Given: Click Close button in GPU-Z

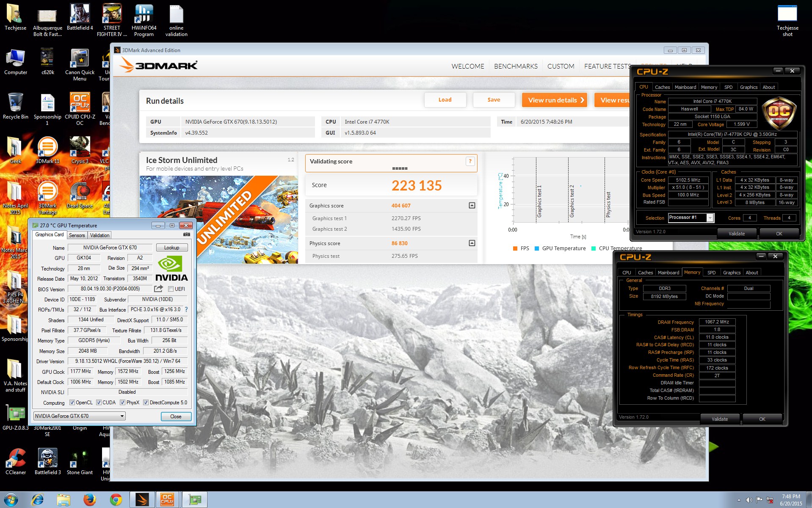Looking at the screenshot, I should tap(176, 417).
